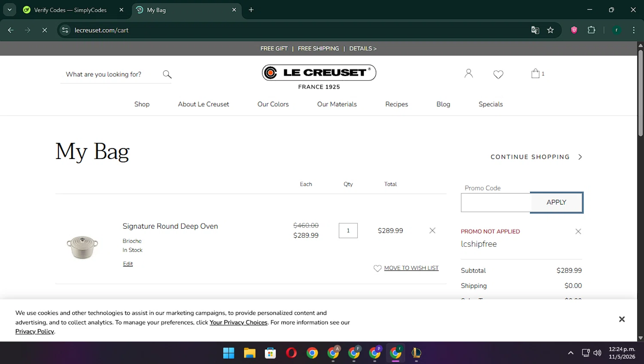Open the uBlock shield extension icon

pyautogui.click(x=574, y=30)
